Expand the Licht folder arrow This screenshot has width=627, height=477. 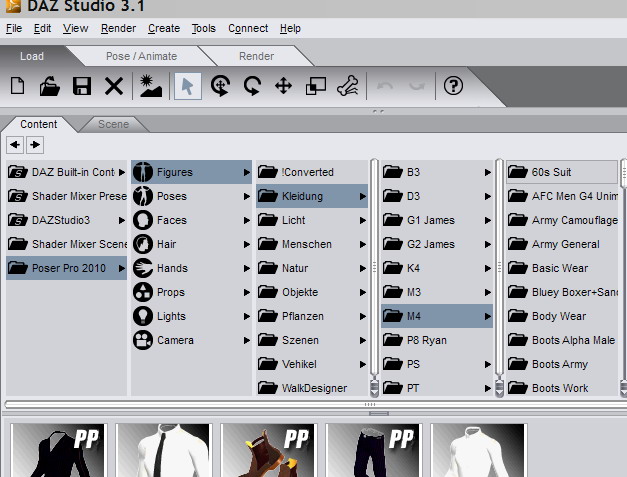pos(363,220)
